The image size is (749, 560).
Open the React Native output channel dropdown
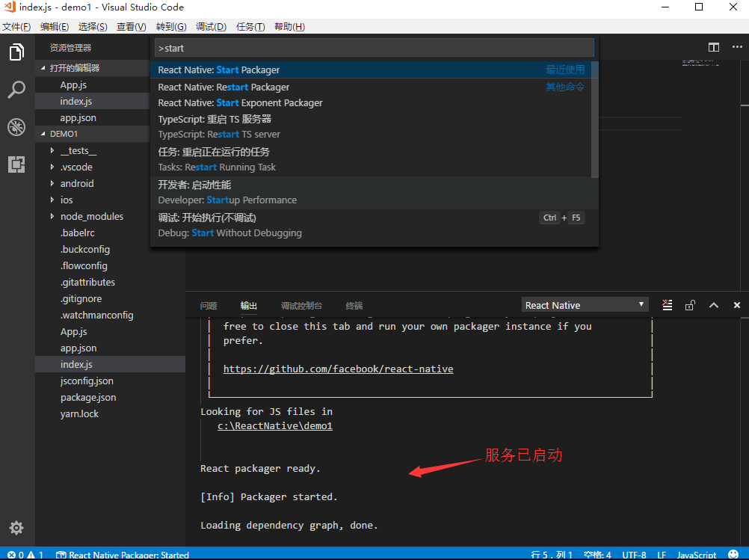(x=585, y=305)
